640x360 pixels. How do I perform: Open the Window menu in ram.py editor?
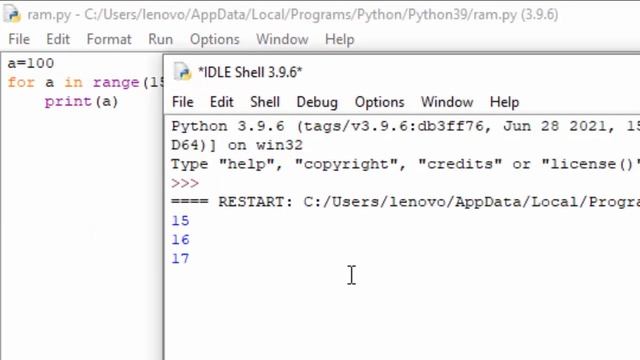[x=282, y=39]
